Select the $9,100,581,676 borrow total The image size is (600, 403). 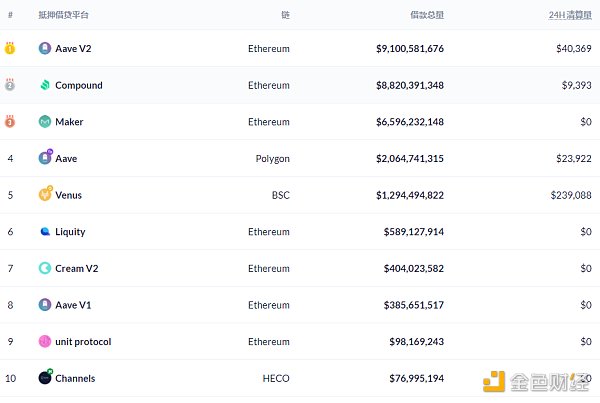click(x=410, y=49)
